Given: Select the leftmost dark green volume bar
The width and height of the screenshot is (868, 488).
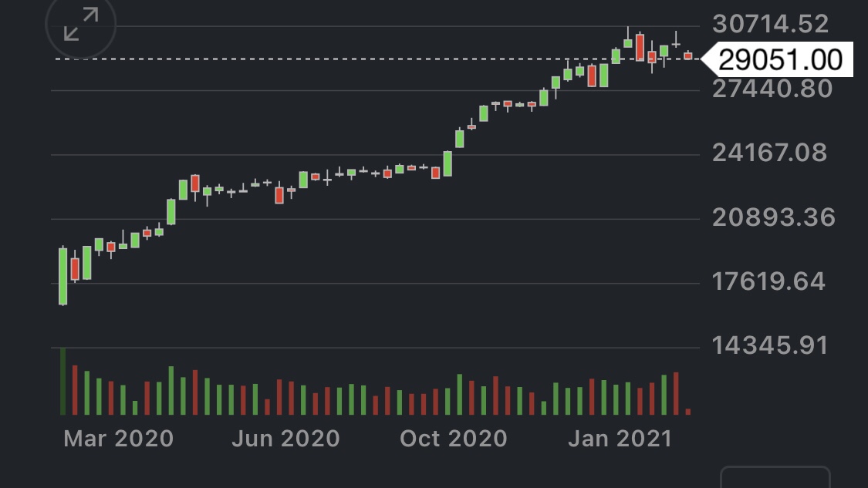Looking at the screenshot, I should (62, 382).
